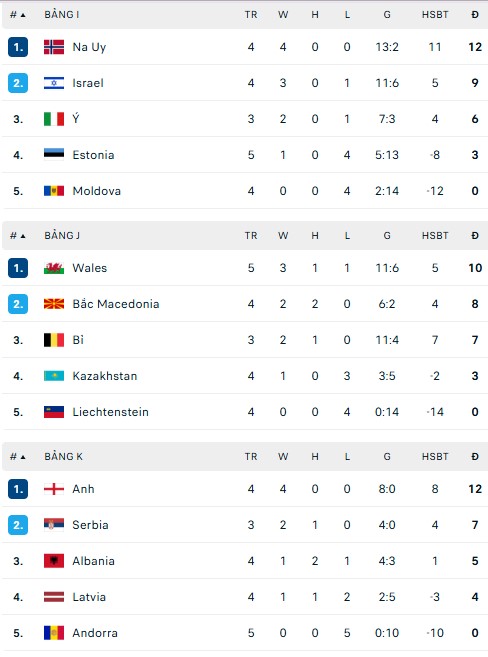Open the Estonia team link
488x657 pixels.
(x=93, y=155)
